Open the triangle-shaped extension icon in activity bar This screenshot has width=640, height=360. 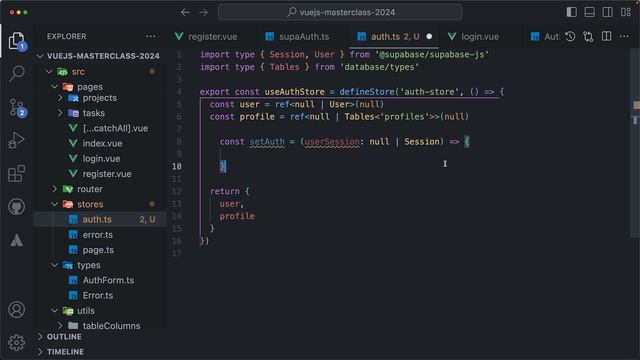(x=17, y=240)
